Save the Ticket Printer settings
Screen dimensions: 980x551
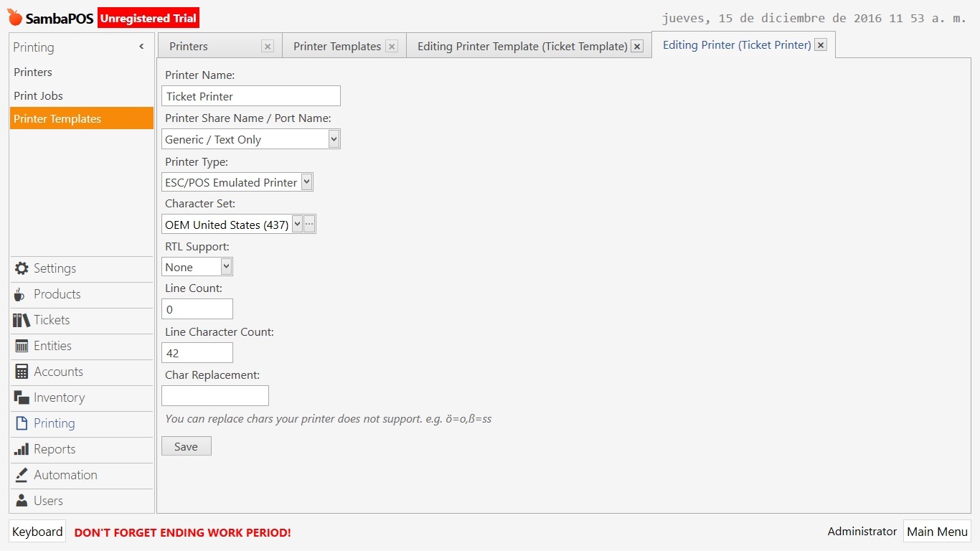click(186, 446)
